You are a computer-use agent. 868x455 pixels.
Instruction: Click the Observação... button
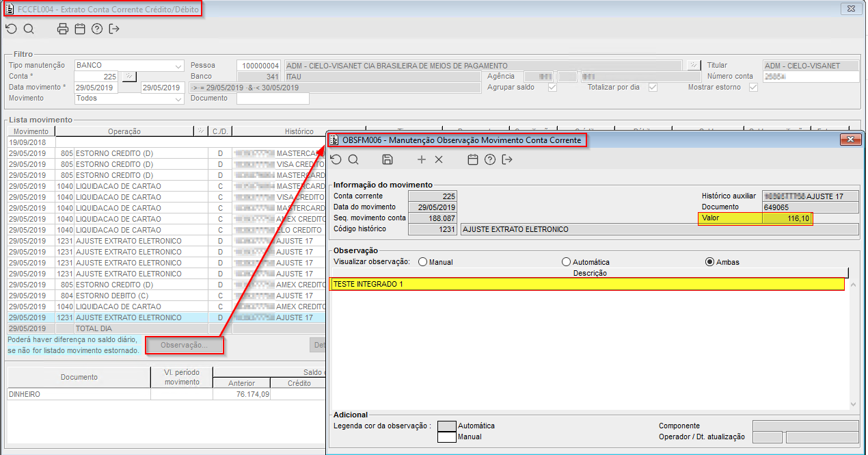[x=185, y=346]
